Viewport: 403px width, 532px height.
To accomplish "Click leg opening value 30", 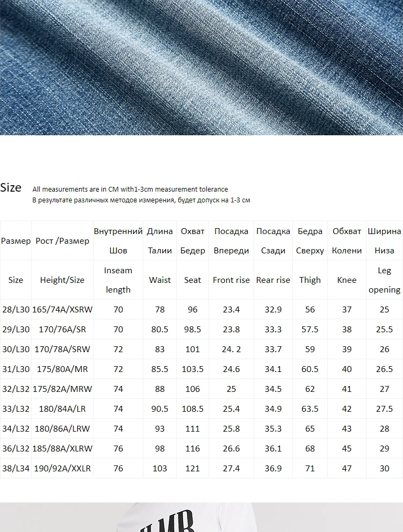I will [384, 468].
